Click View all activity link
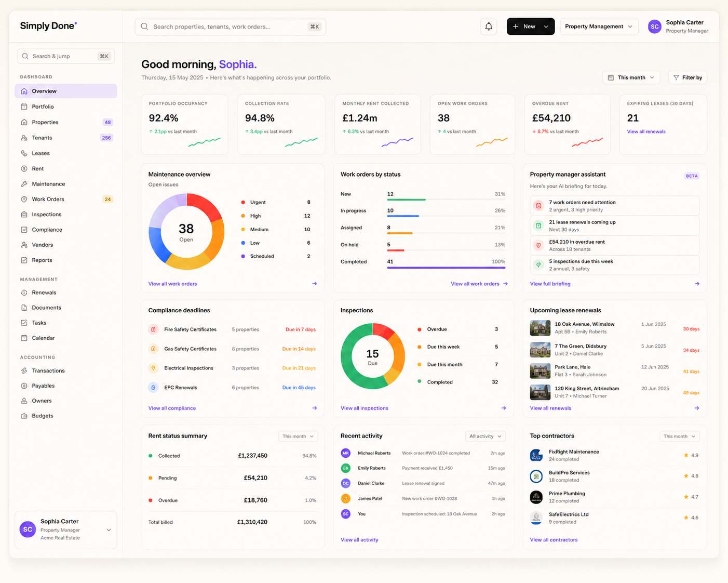 coord(359,540)
